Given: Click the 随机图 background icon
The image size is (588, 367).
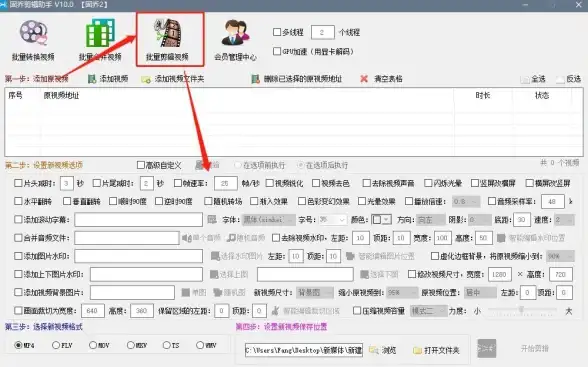Looking at the screenshot, I should point(218,292).
